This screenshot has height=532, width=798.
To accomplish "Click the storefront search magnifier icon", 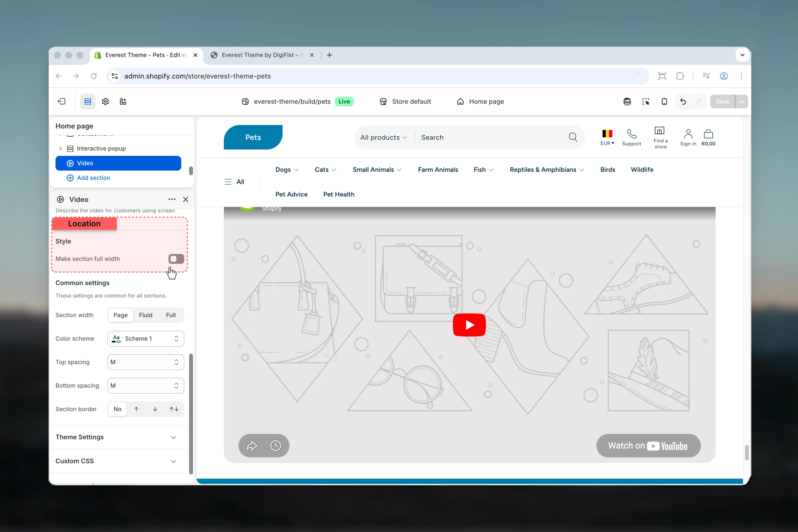I will 573,137.
